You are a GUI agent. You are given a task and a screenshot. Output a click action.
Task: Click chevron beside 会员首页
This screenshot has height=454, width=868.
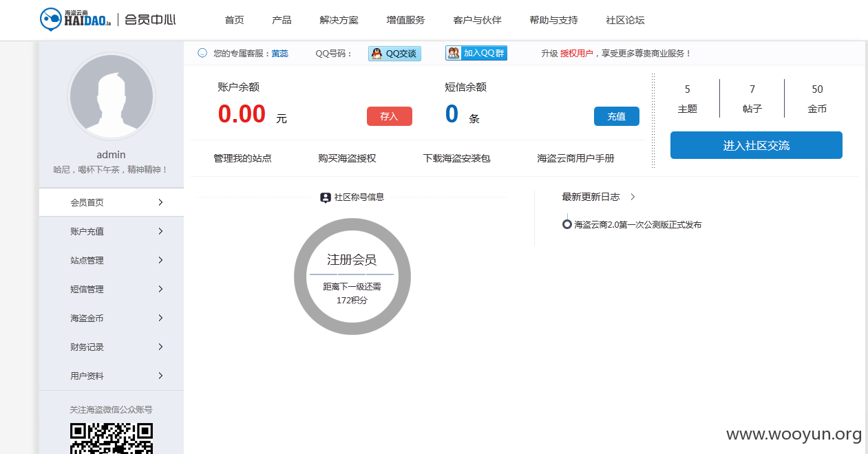click(x=160, y=202)
